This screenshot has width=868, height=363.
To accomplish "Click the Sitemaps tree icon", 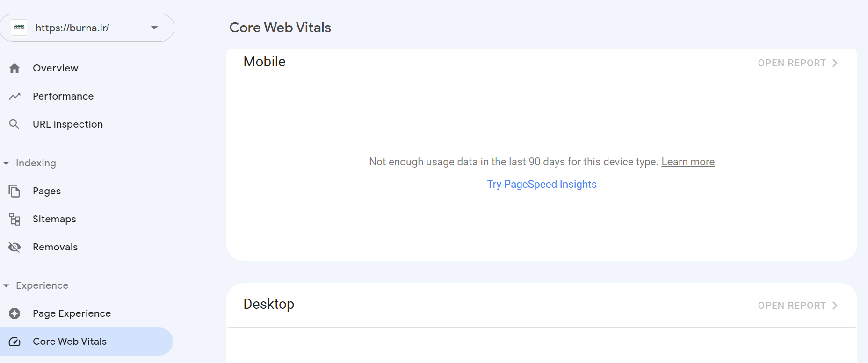I will click(x=14, y=219).
